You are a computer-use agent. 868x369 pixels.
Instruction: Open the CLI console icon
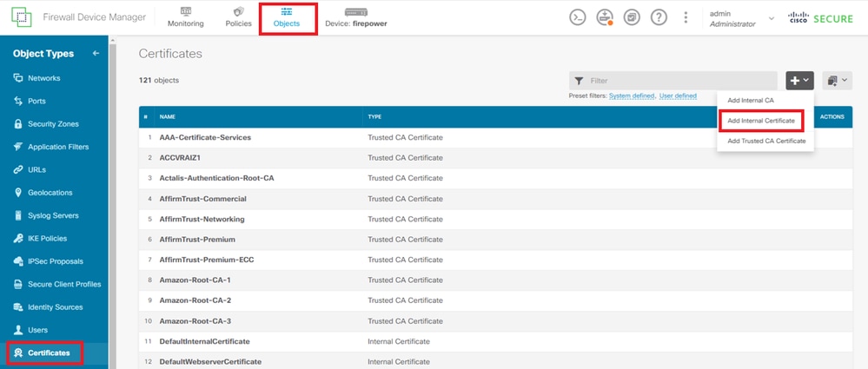point(578,17)
